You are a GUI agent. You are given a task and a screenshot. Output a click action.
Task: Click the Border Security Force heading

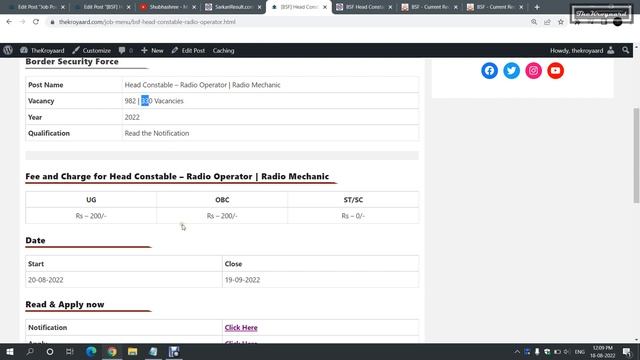pyautogui.click(x=72, y=62)
